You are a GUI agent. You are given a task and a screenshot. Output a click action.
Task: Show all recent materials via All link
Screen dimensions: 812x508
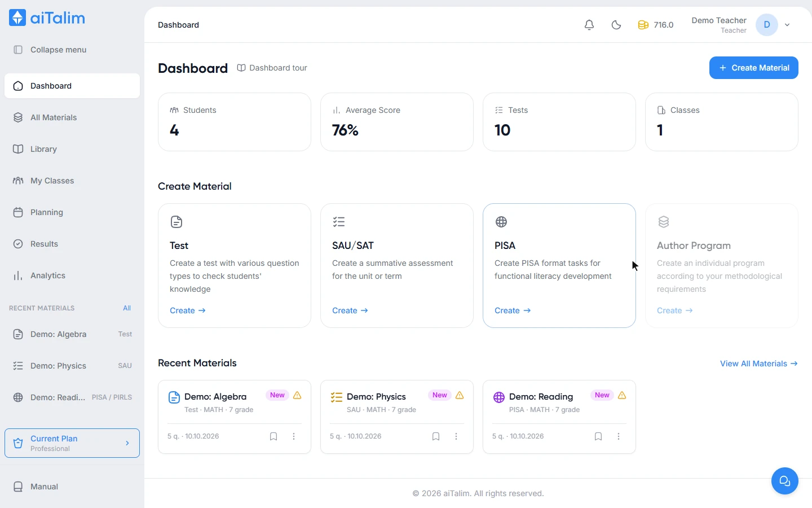click(x=127, y=308)
